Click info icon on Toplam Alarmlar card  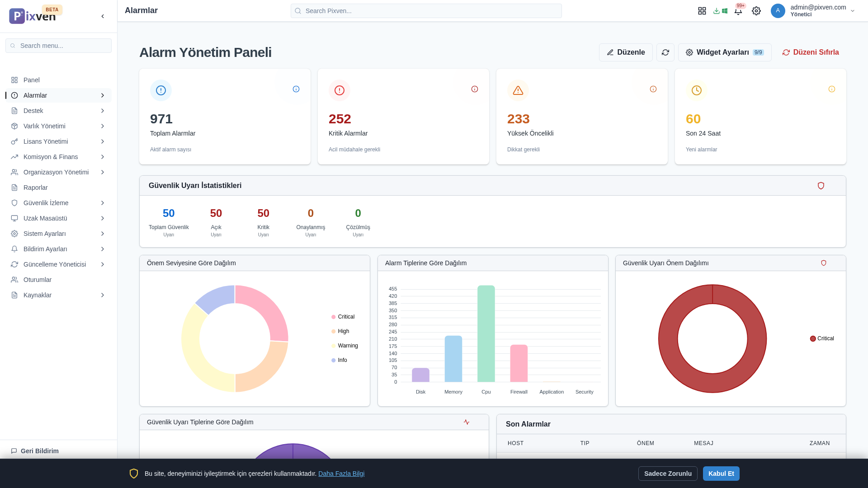(296, 89)
